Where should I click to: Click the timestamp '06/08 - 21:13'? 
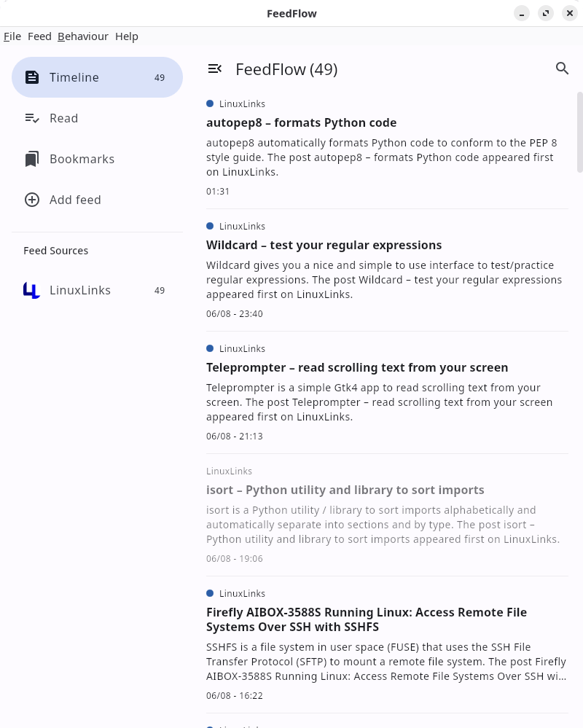click(x=235, y=437)
